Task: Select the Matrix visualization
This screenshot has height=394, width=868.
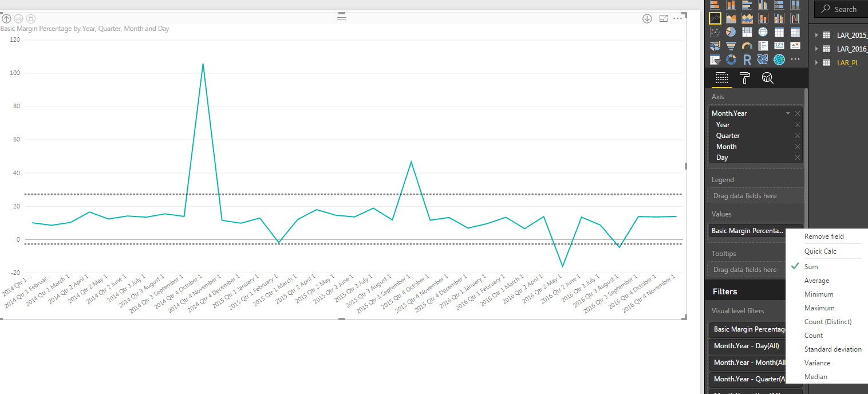Action: click(795, 32)
